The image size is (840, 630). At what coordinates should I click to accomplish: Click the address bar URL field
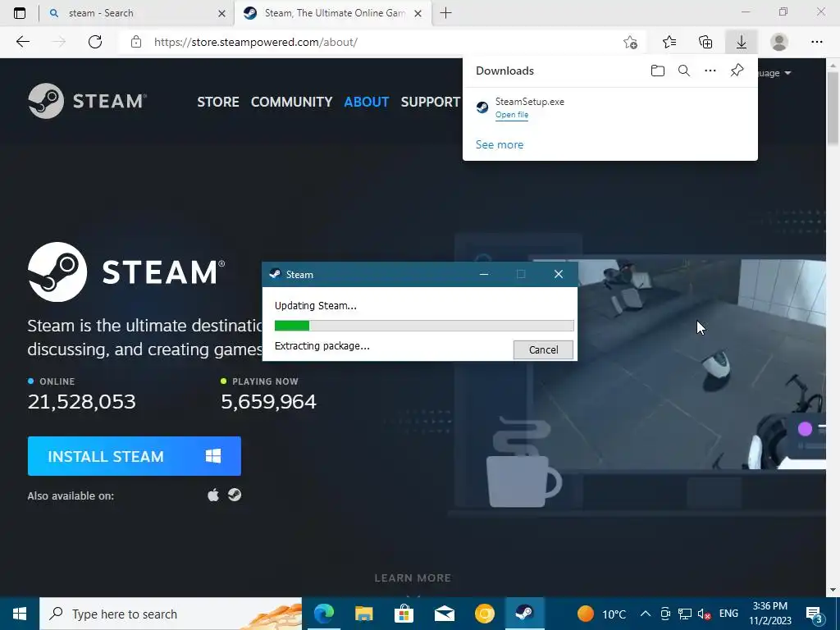click(370, 42)
